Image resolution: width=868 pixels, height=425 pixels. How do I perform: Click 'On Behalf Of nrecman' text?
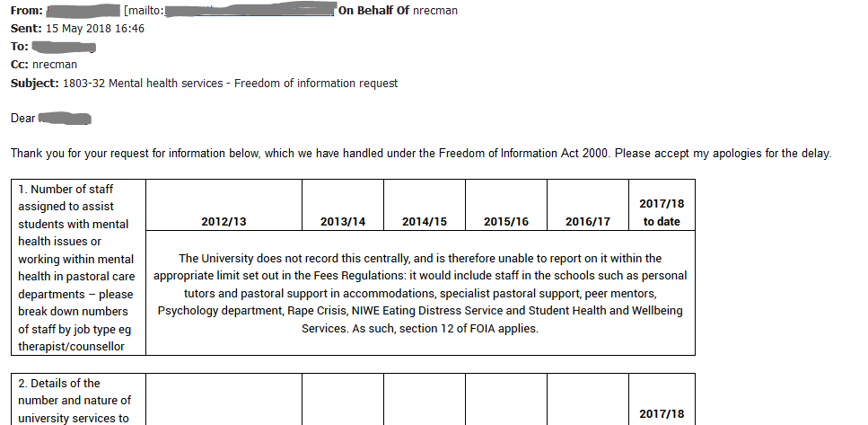pyautogui.click(x=397, y=11)
